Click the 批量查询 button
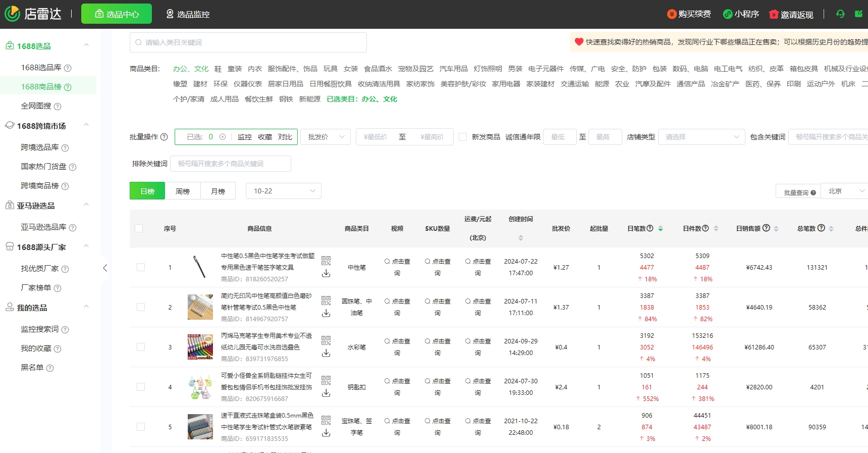The height and width of the screenshot is (453, 868). coord(799,192)
